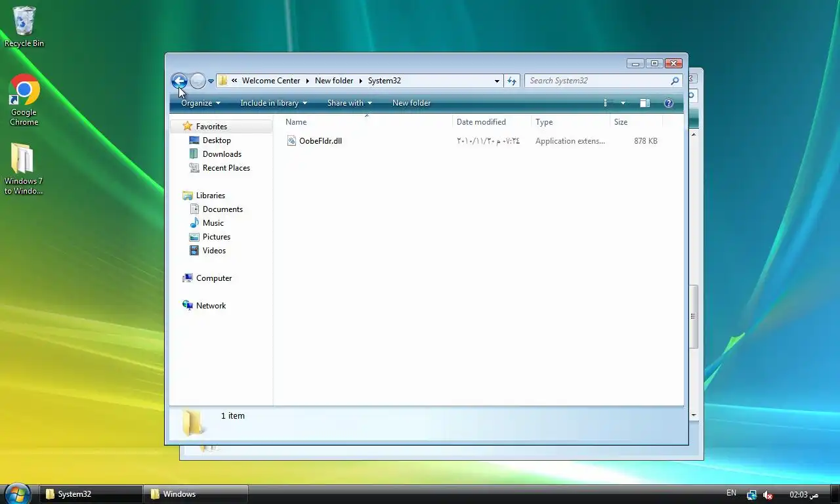Focus the Search System32 field
The image size is (840, 504).
coord(597,81)
